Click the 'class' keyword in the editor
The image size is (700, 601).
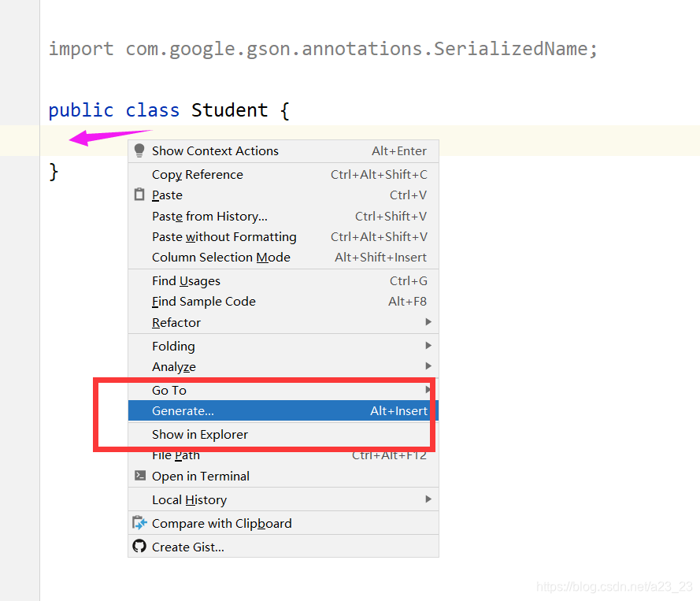152,109
